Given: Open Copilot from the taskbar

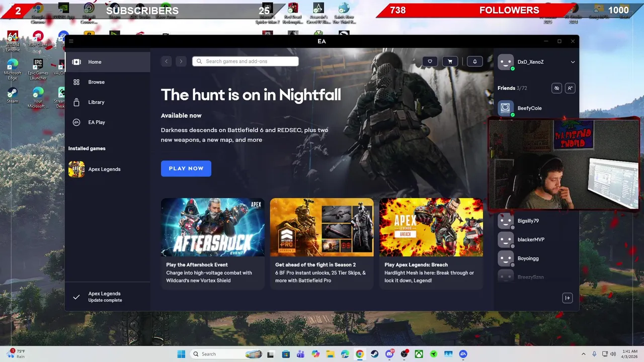Looking at the screenshot, I should (315, 354).
